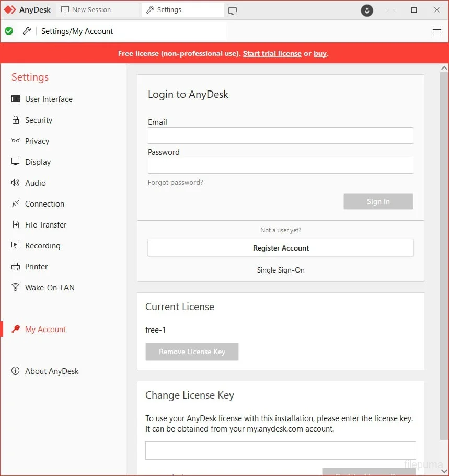
Task: Show Connection settings
Action: [x=44, y=203]
